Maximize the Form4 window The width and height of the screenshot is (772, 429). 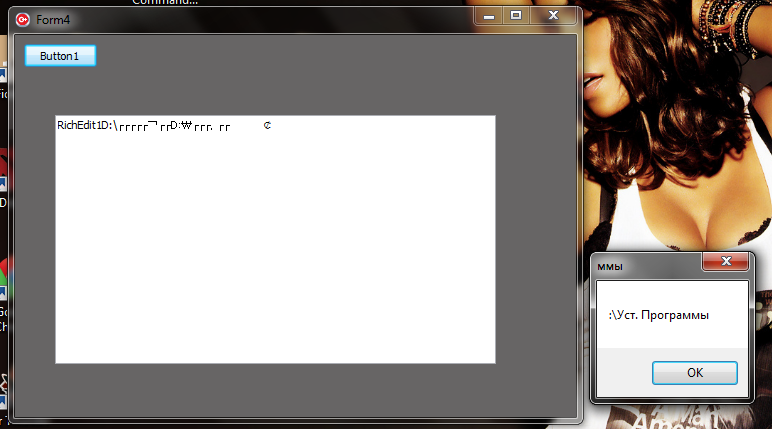pyautogui.click(x=515, y=16)
